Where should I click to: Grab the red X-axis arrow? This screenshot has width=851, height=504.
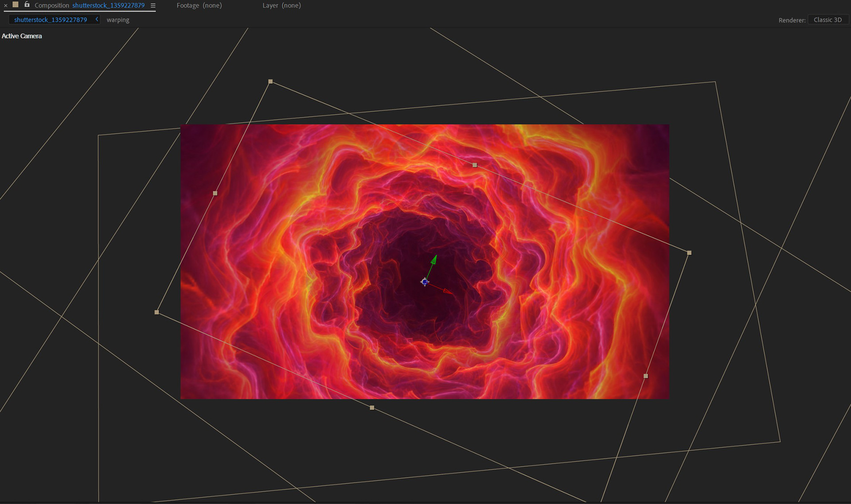[x=448, y=291]
